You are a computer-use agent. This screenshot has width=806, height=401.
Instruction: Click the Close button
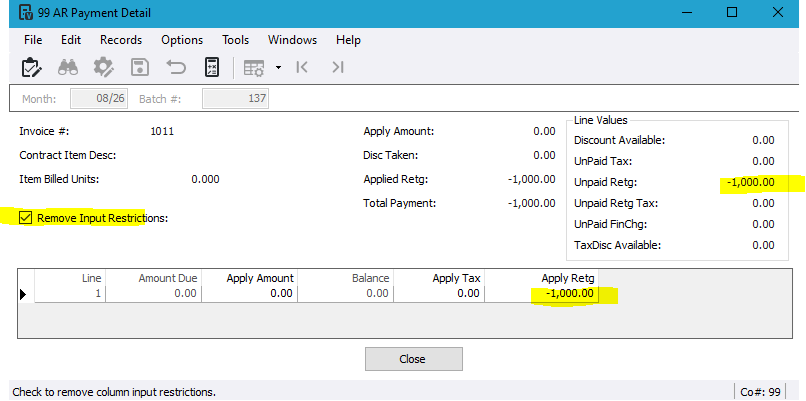tap(414, 359)
